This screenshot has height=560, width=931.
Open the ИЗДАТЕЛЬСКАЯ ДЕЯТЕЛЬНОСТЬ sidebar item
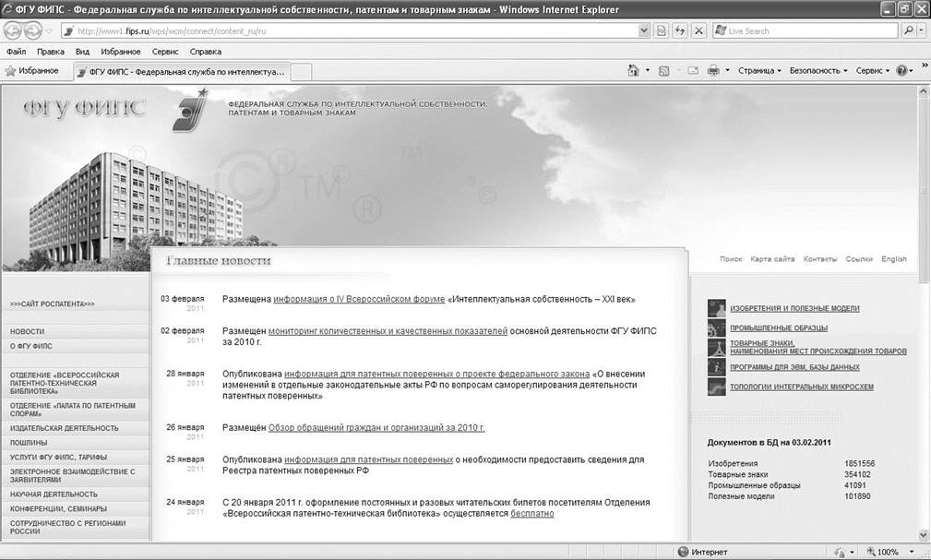[x=64, y=428]
